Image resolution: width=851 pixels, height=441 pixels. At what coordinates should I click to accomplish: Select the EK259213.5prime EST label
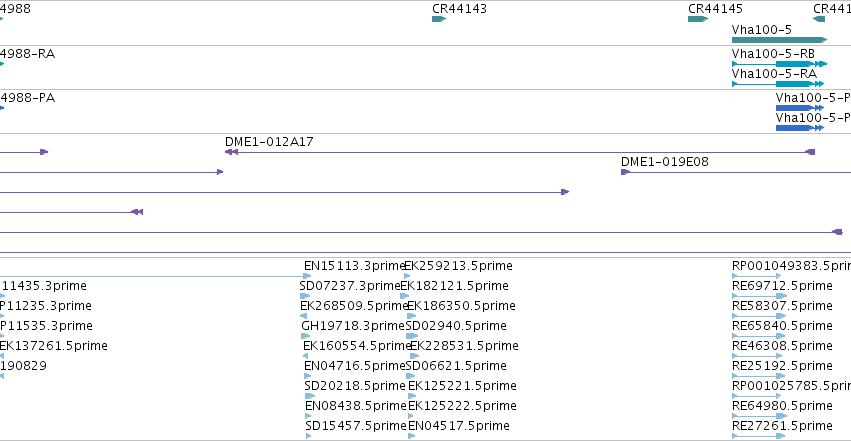point(459,266)
